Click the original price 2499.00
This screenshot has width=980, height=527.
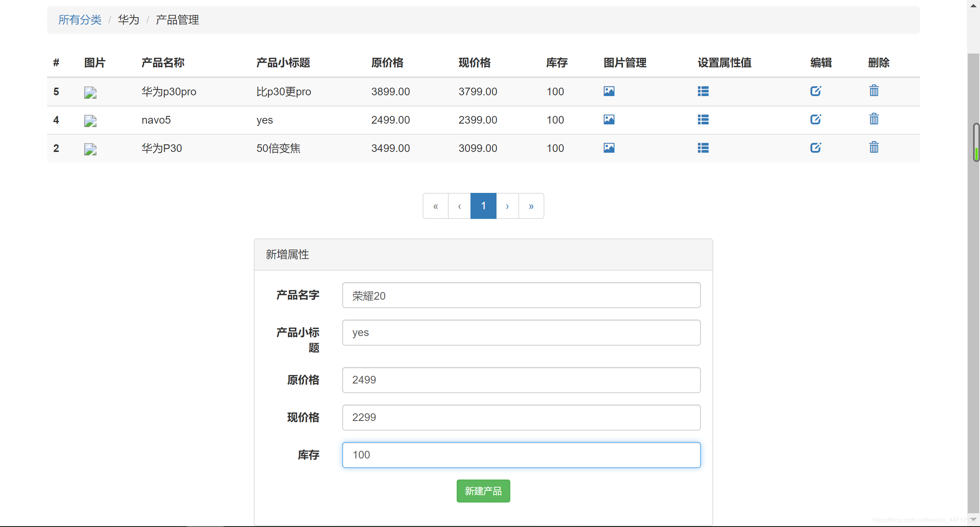click(x=390, y=120)
